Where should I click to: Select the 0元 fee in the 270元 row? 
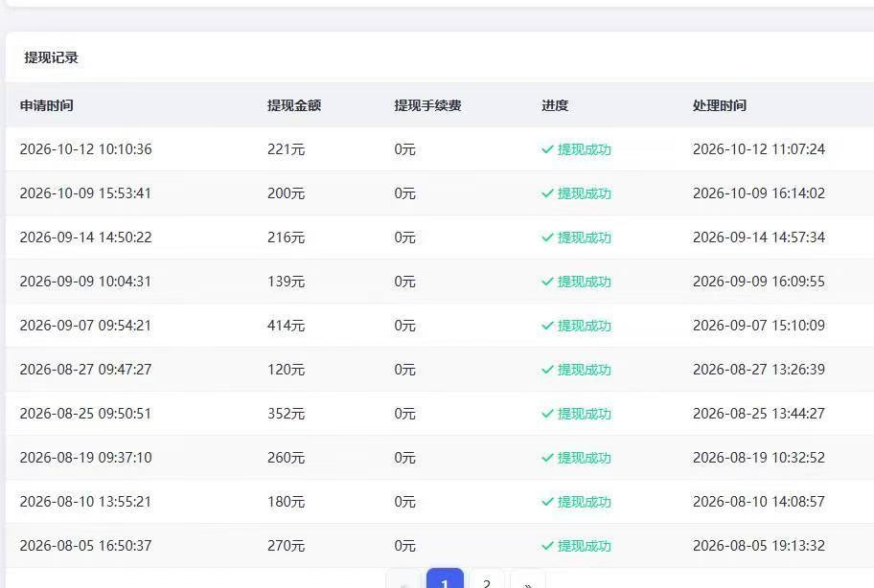click(404, 545)
